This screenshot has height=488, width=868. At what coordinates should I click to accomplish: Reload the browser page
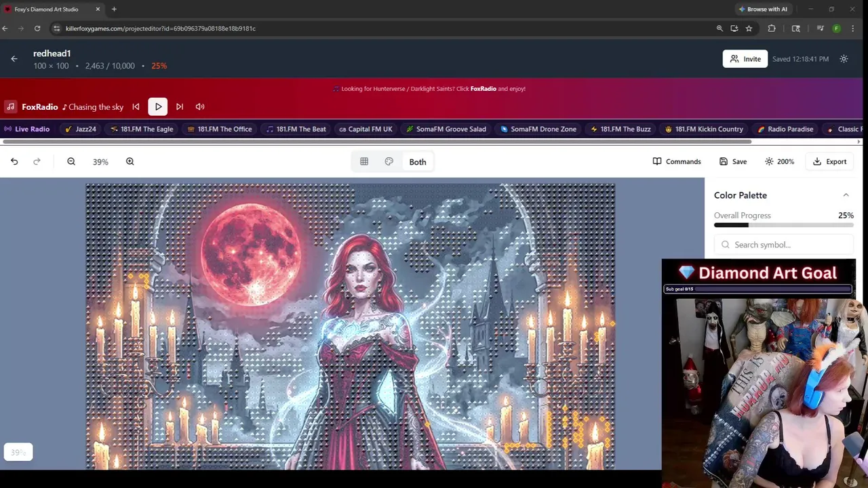tap(37, 28)
